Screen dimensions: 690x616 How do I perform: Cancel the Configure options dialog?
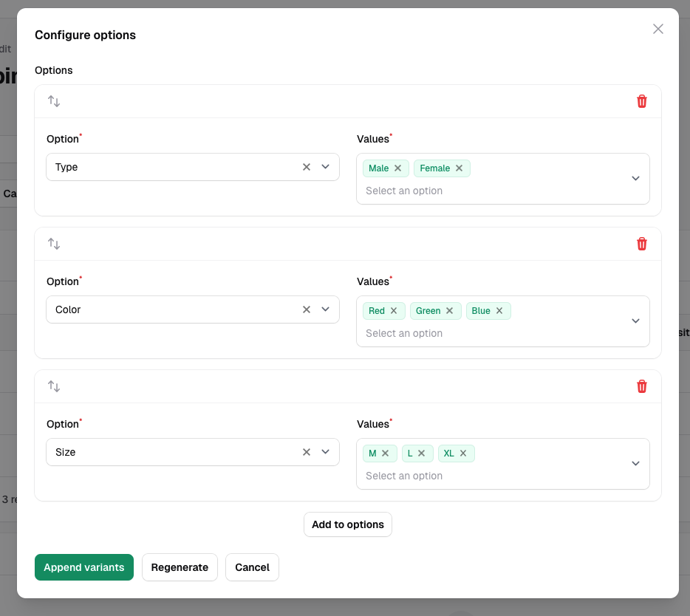click(252, 567)
